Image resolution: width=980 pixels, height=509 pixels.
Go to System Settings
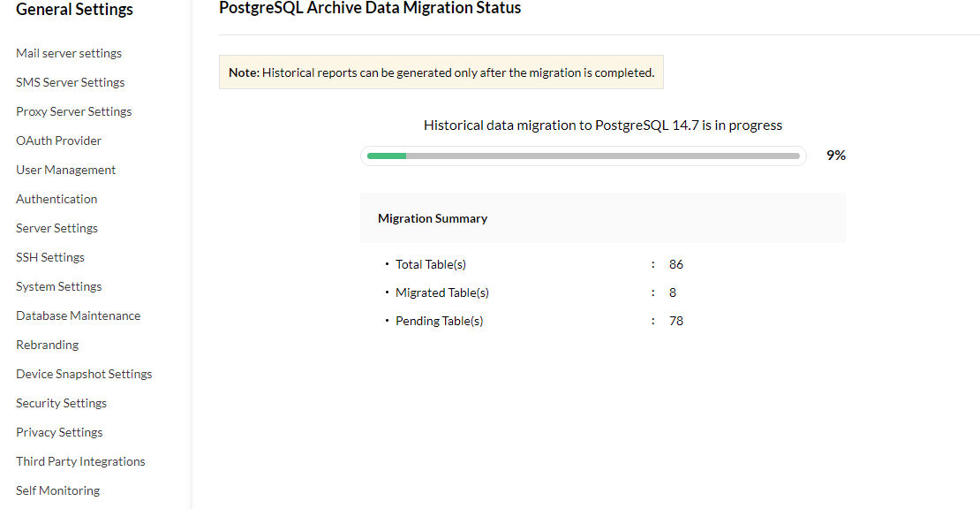point(59,286)
